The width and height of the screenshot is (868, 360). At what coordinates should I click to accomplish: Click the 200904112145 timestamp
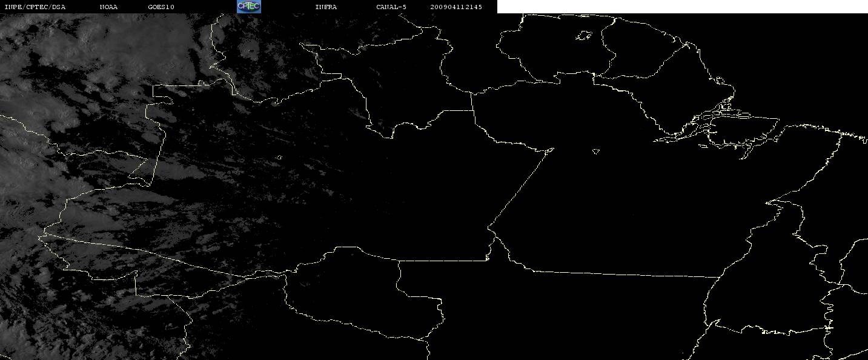456,7
